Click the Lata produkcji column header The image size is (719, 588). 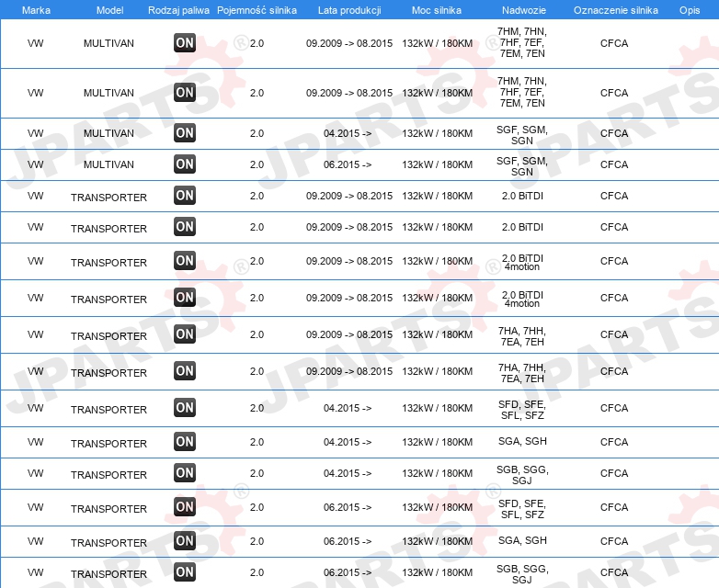[x=349, y=10]
